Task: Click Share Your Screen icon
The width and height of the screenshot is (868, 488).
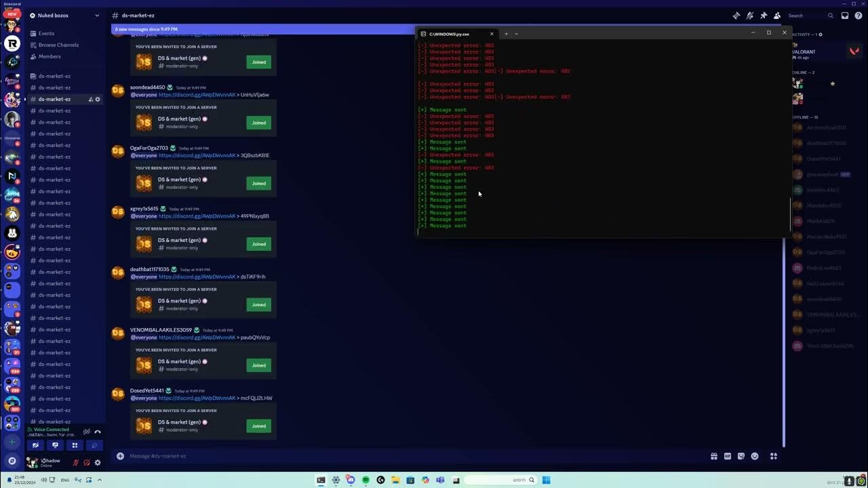Action: 55,445
